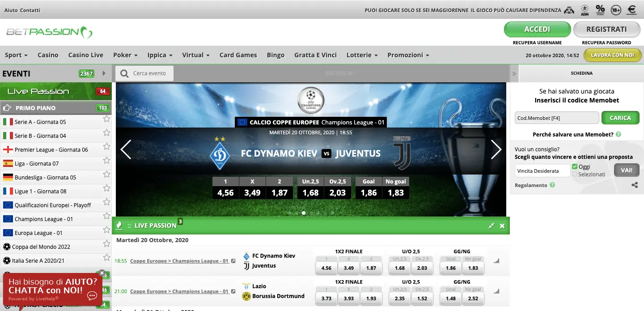Click the ADM logo icon
The image size is (644, 311).
585,10
